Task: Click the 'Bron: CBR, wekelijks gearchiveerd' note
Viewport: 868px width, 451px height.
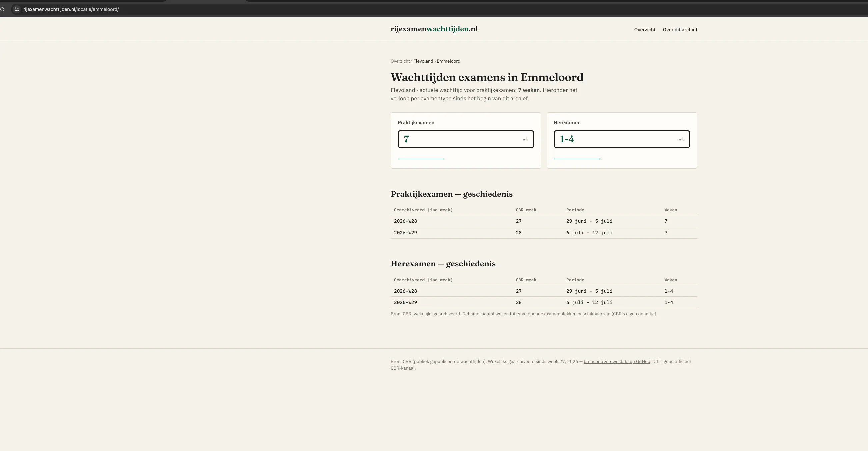Action: tap(524, 314)
